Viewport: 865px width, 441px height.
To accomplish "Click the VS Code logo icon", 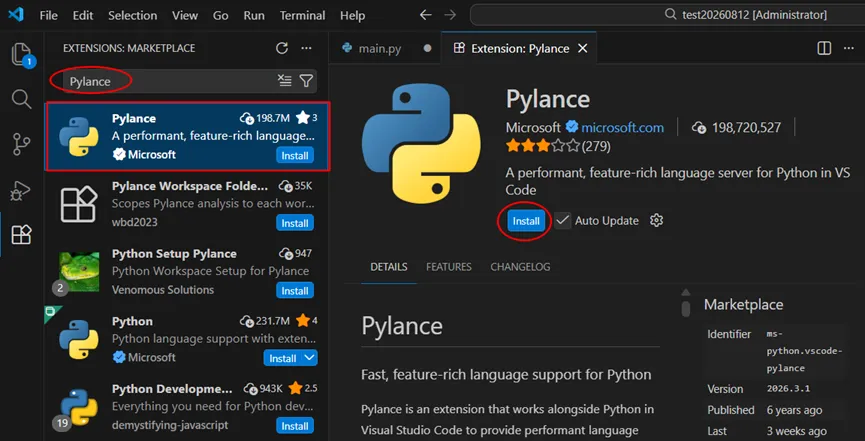I will [x=15, y=14].
